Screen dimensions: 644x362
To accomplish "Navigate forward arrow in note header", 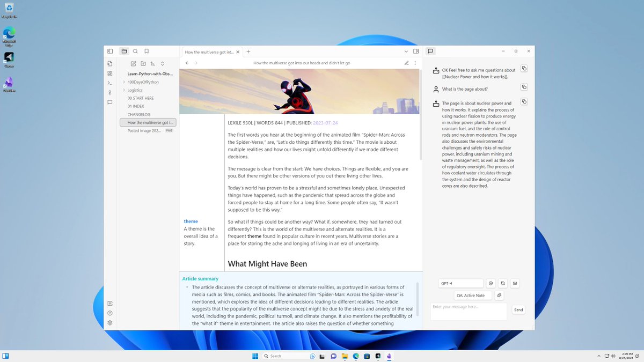I will pos(195,63).
